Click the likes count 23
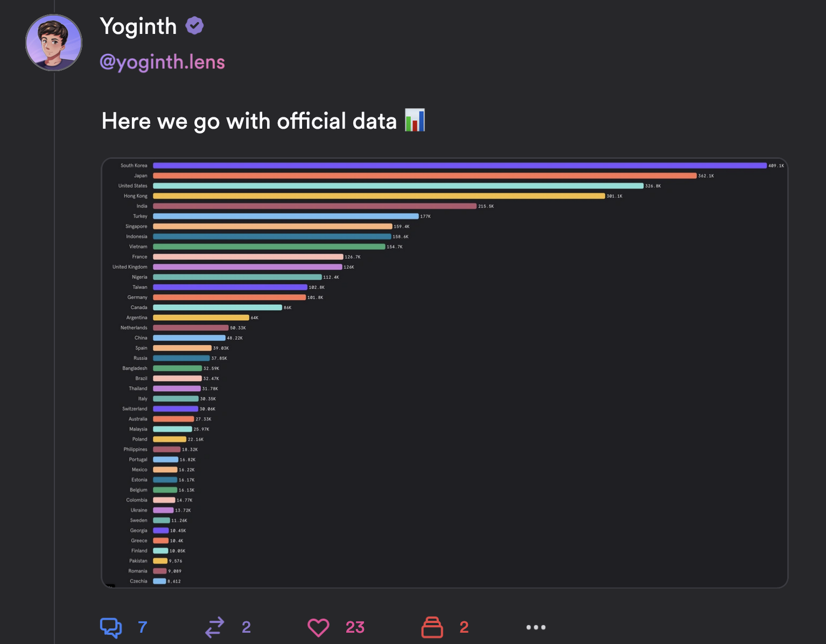Image resolution: width=826 pixels, height=644 pixels. 355,627
